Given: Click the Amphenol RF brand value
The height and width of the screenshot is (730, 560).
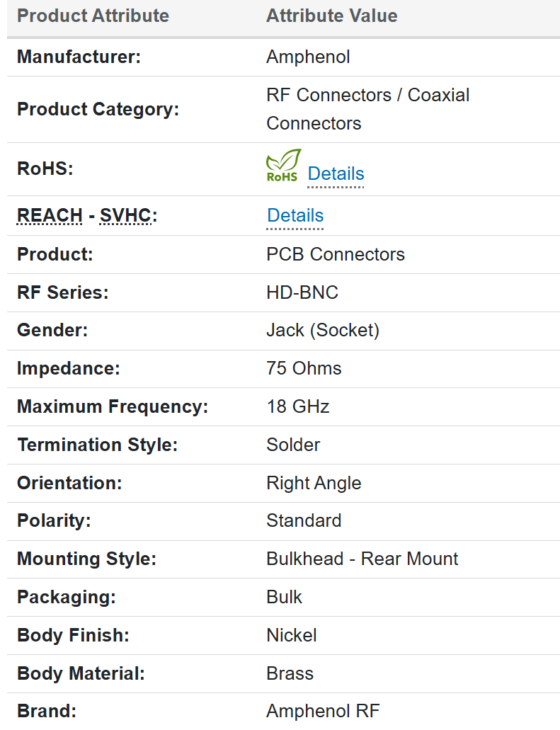Looking at the screenshot, I should 323,711.
